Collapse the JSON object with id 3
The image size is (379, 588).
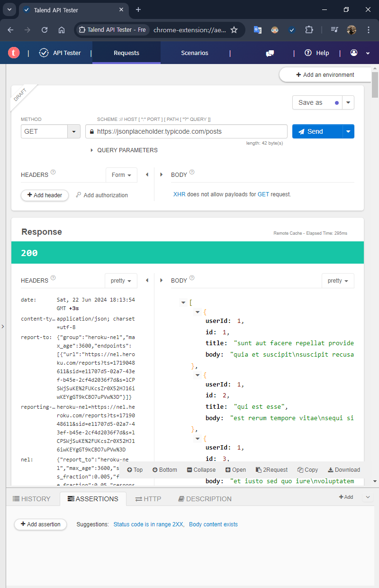[x=198, y=438]
